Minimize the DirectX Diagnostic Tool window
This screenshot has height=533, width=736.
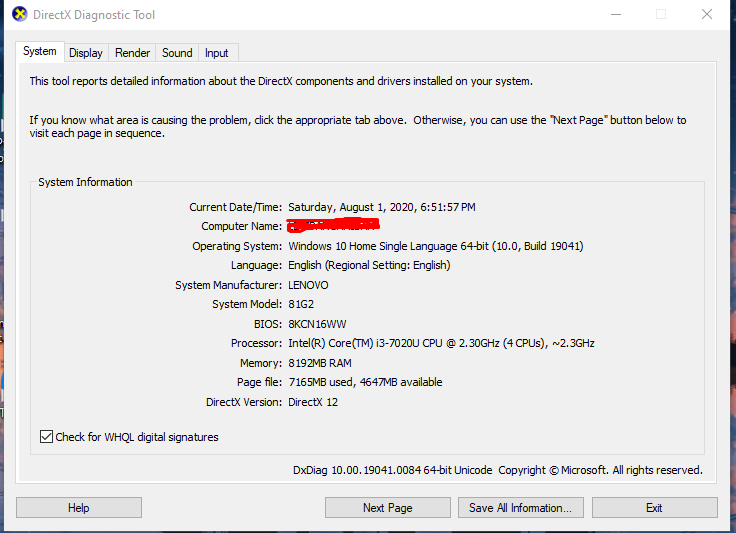click(x=616, y=15)
